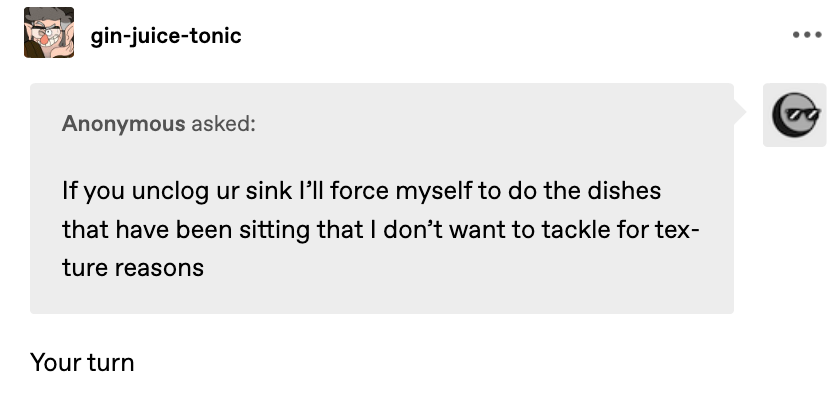Click the line "that have been sitting"

pos(380,229)
